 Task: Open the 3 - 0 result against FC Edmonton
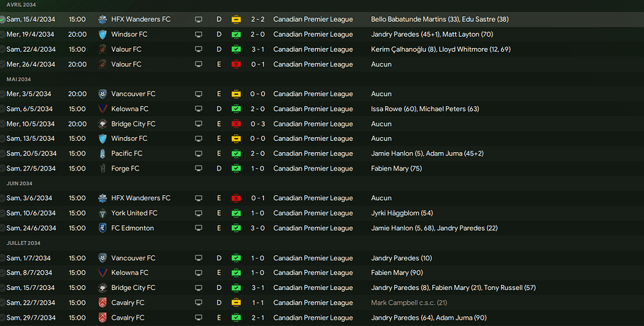(x=257, y=228)
